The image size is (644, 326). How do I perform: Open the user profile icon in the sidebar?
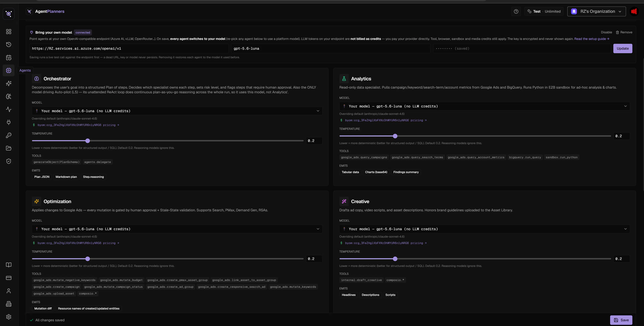(x=8, y=291)
